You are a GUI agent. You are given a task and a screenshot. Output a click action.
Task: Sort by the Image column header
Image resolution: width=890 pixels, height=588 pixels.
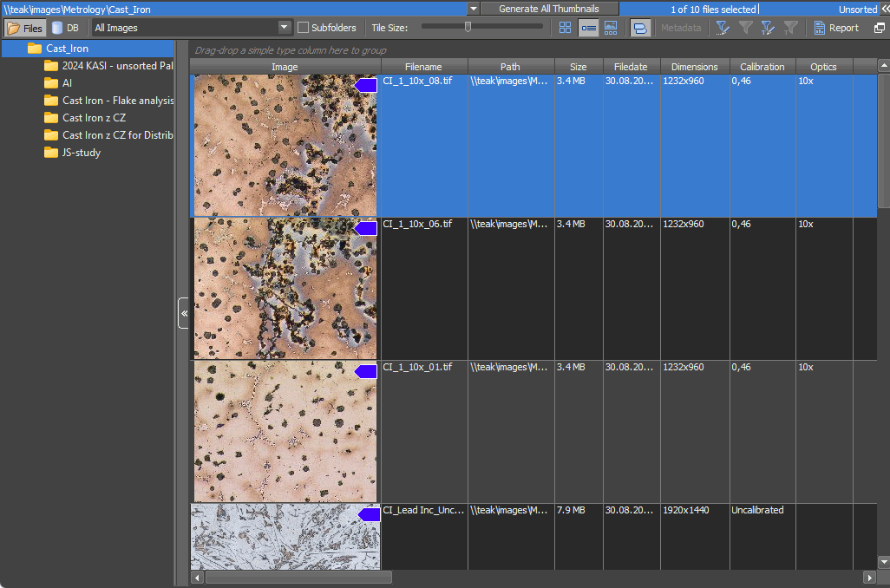(285, 67)
